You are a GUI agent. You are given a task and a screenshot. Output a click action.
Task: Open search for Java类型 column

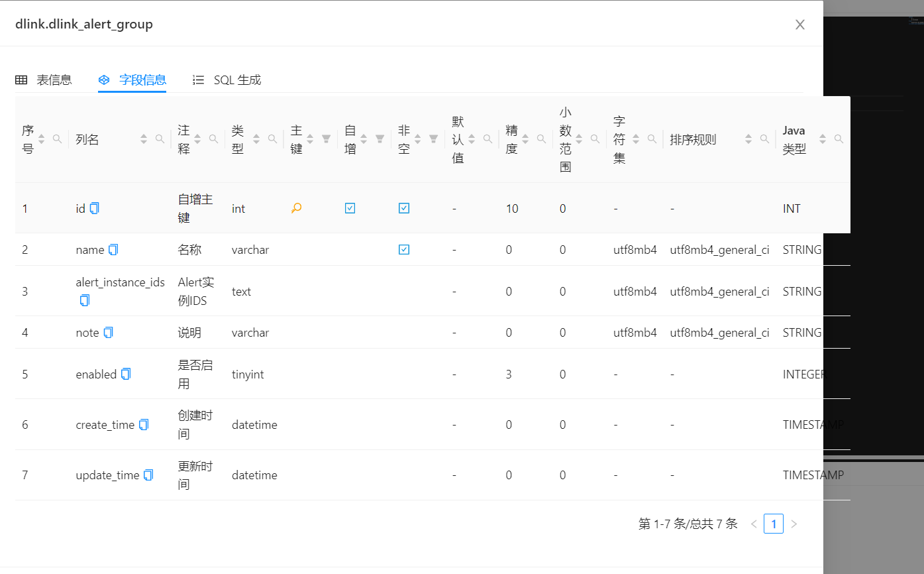coord(839,139)
